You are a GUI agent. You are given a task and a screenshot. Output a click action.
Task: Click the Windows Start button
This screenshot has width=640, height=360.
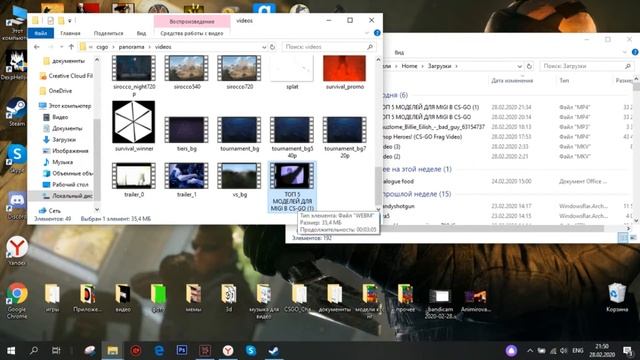point(11,351)
